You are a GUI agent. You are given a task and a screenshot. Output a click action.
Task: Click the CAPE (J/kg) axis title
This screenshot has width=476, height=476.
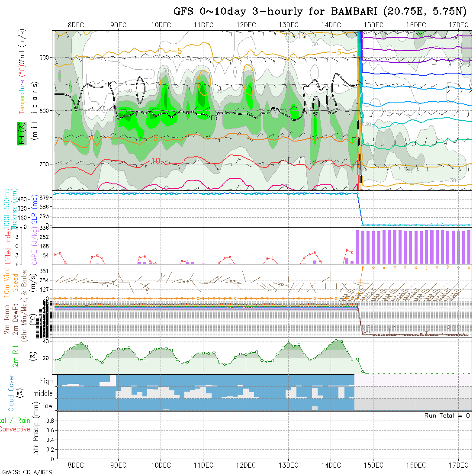[x=33, y=246]
